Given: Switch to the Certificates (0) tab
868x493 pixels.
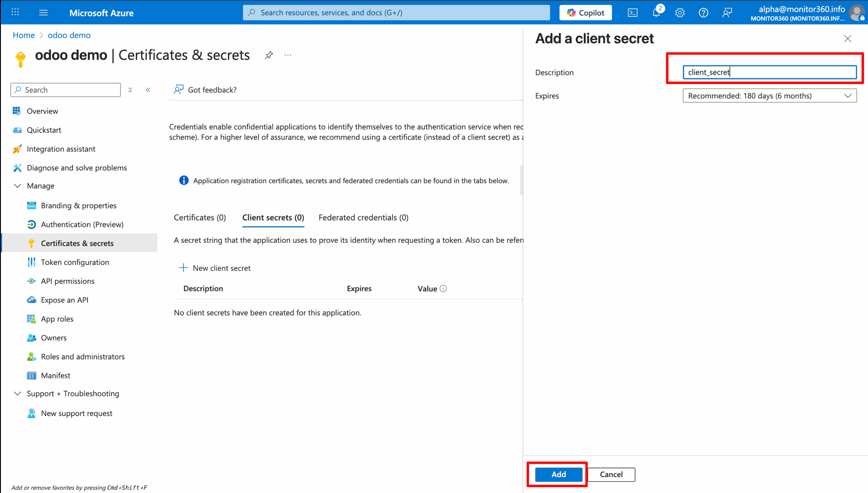Looking at the screenshot, I should (200, 218).
